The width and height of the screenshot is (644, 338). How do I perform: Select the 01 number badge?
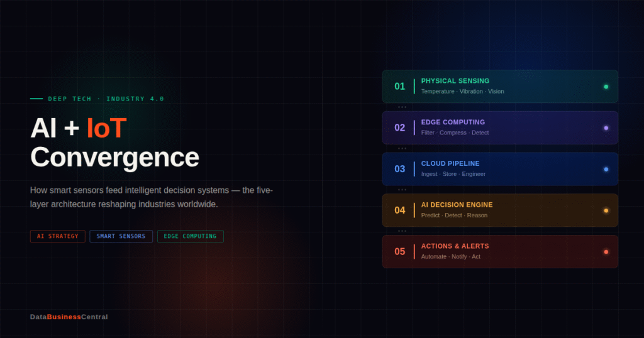(399, 87)
